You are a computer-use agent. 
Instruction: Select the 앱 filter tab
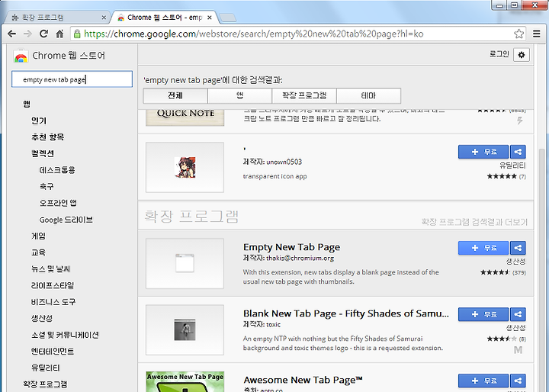point(239,95)
